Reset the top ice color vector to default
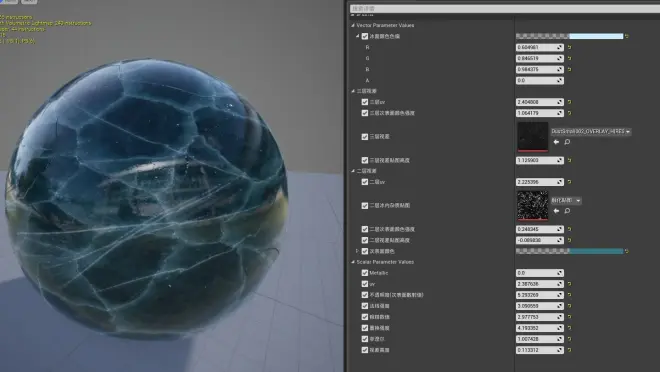The image size is (660, 372). [x=627, y=37]
